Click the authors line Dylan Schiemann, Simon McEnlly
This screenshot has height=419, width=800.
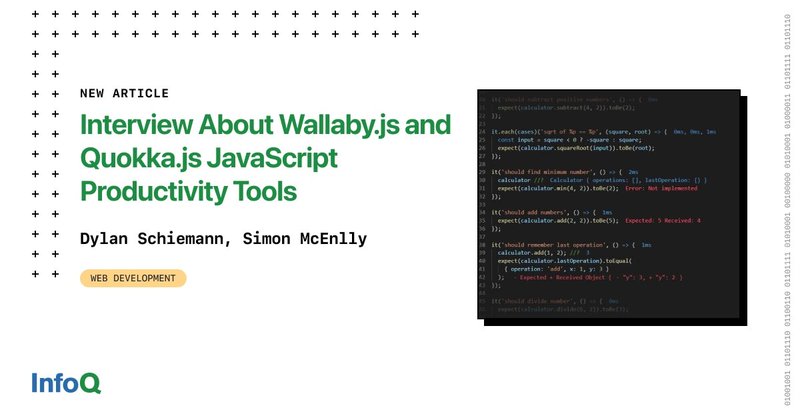223,239
